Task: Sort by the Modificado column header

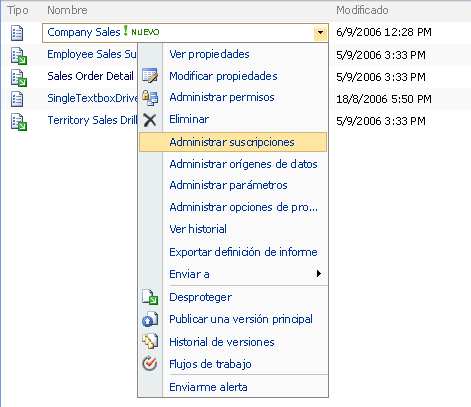Action: [x=362, y=10]
